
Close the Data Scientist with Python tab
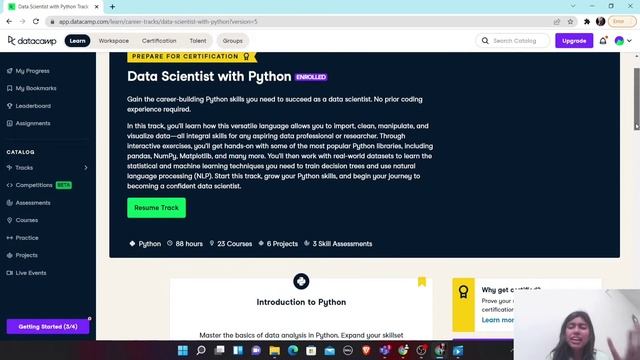click(x=97, y=7)
